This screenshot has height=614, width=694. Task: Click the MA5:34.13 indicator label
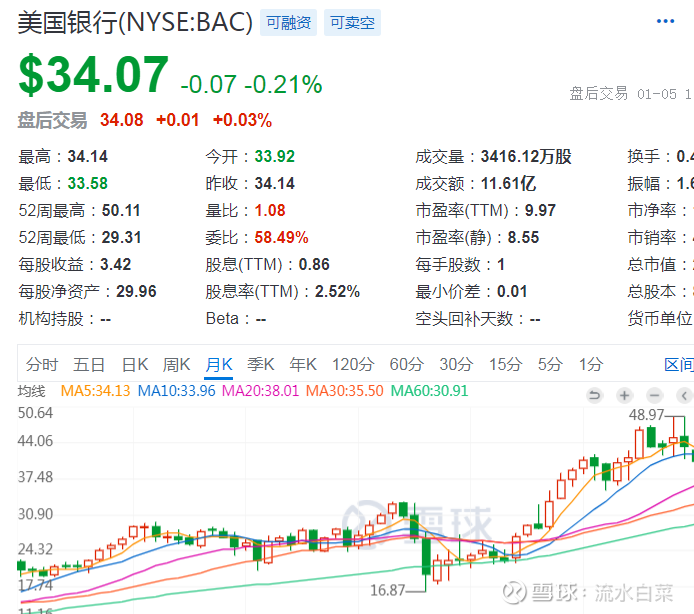(x=95, y=391)
